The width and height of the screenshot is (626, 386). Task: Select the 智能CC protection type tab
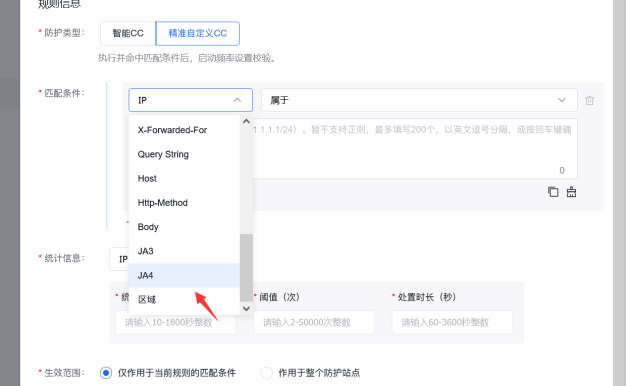click(x=128, y=34)
